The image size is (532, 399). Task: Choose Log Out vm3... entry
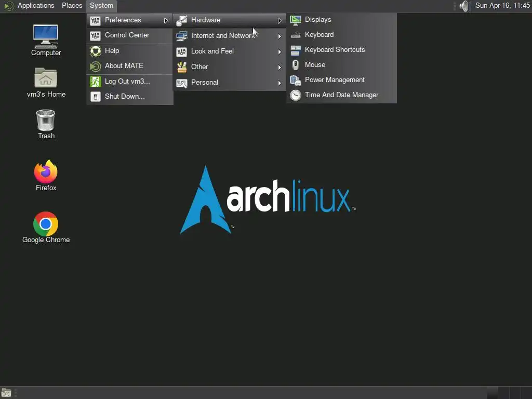click(130, 82)
